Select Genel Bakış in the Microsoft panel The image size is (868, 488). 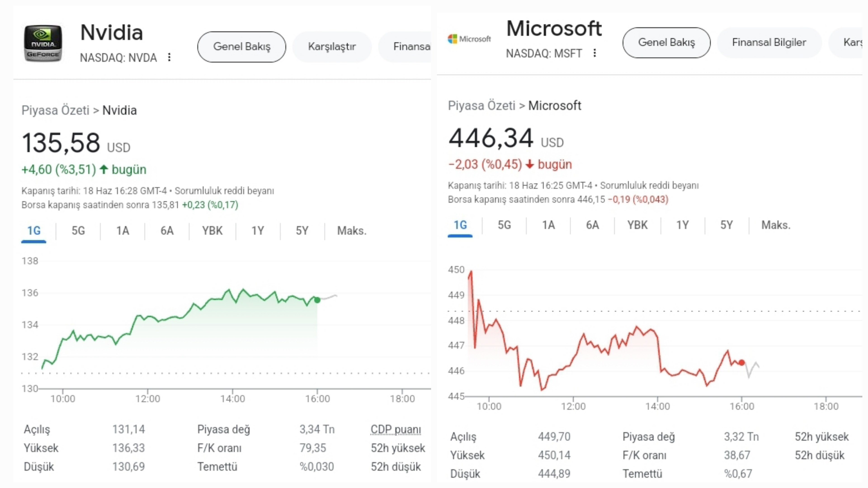pyautogui.click(x=667, y=42)
